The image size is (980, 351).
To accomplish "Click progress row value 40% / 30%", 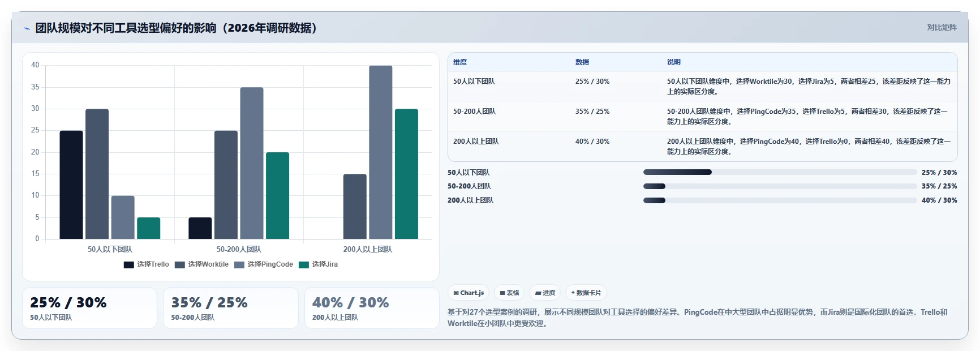I will pyautogui.click(x=939, y=200).
